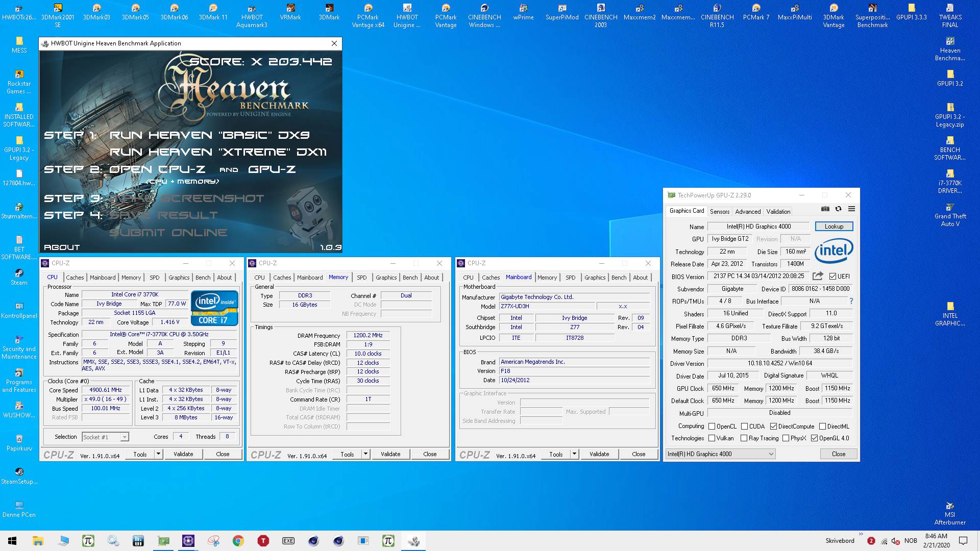Open the 3DMark 11 desktop icon
980x551 pixels.
[213, 12]
